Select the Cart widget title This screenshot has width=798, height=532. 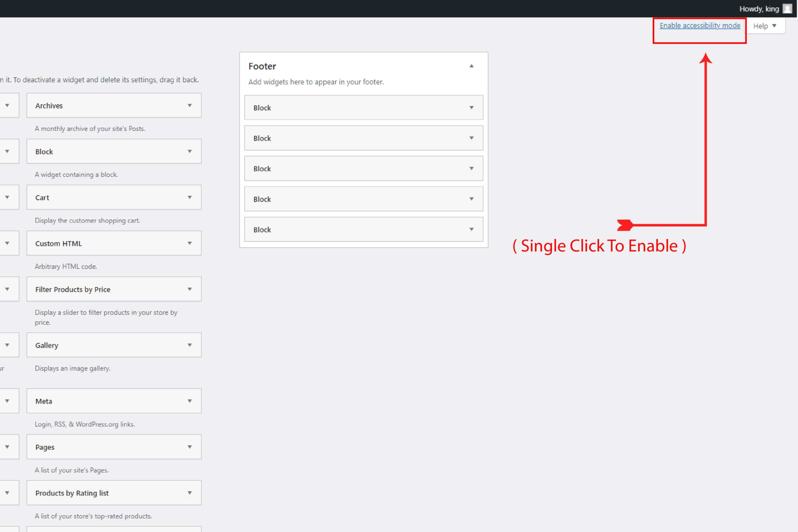click(x=42, y=198)
